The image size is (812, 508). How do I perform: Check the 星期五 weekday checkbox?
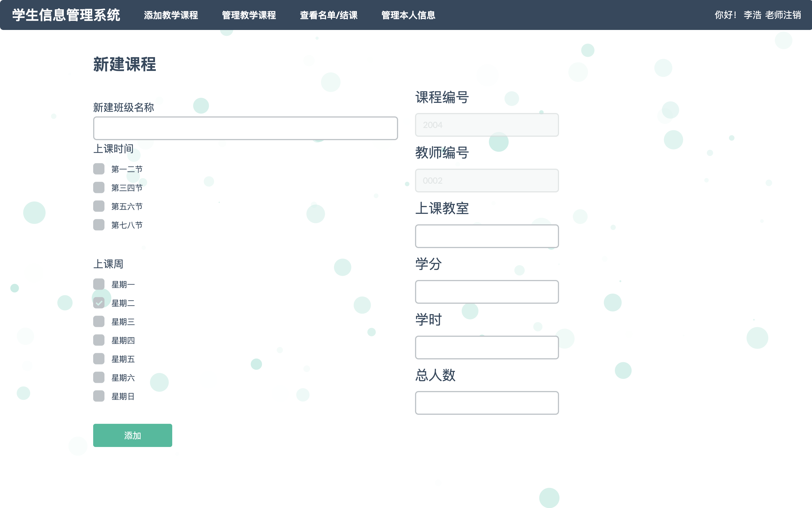point(99,359)
